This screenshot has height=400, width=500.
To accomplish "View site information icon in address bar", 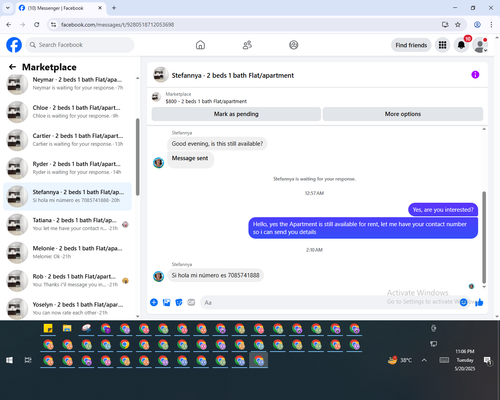I will [x=53, y=24].
